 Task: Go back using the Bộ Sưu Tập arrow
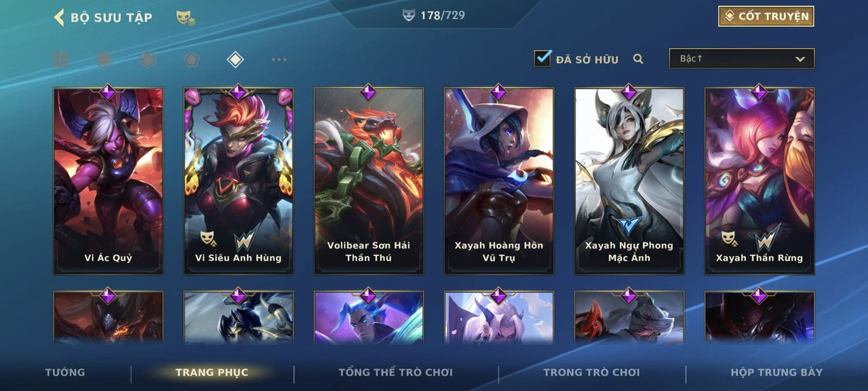click(x=59, y=18)
